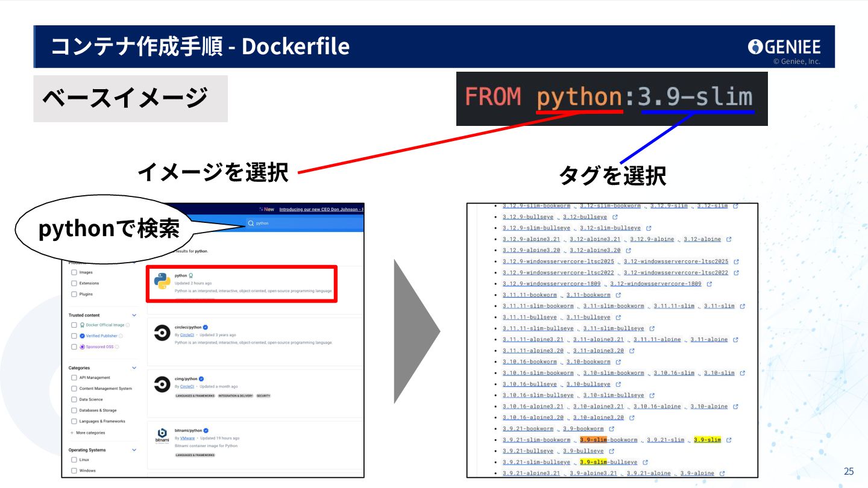The width and height of the screenshot is (868, 488).
Task: Click SECURITY tag chip under cimg/python
Action: (x=263, y=396)
